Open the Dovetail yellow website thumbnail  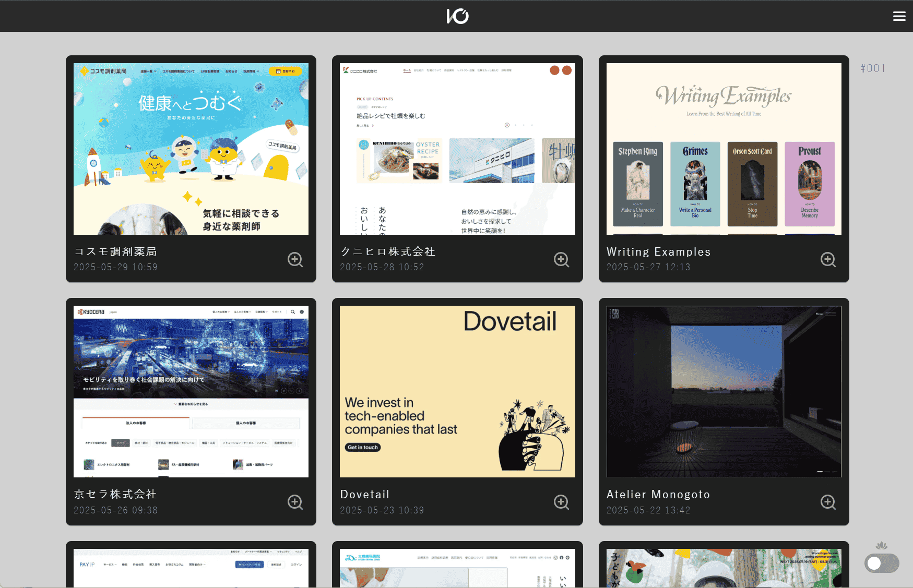[x=457, y=391]
